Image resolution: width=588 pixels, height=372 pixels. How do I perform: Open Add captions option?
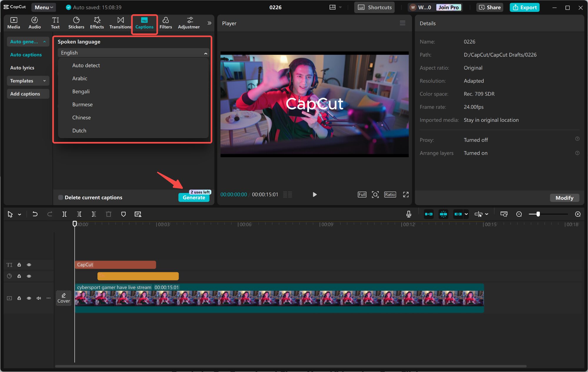28,94
